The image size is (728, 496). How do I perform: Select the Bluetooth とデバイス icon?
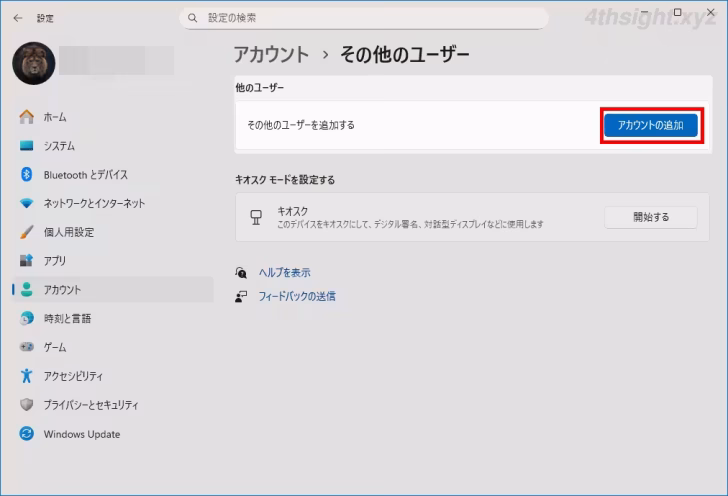[27, 175]
